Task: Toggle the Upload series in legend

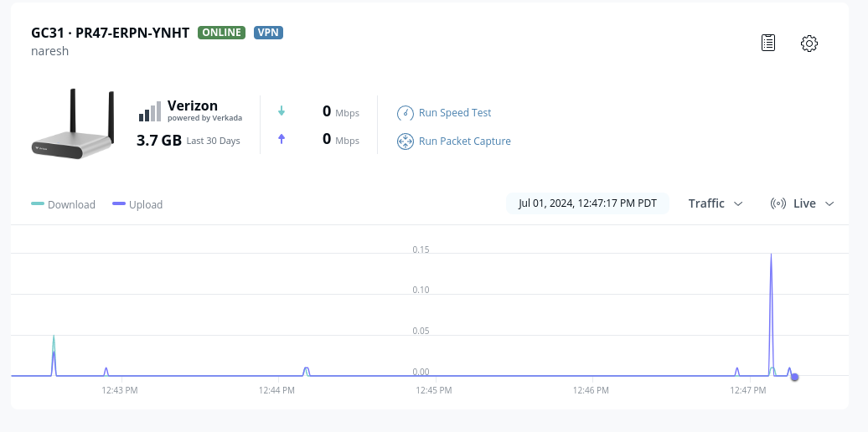Action: [137, 204]
